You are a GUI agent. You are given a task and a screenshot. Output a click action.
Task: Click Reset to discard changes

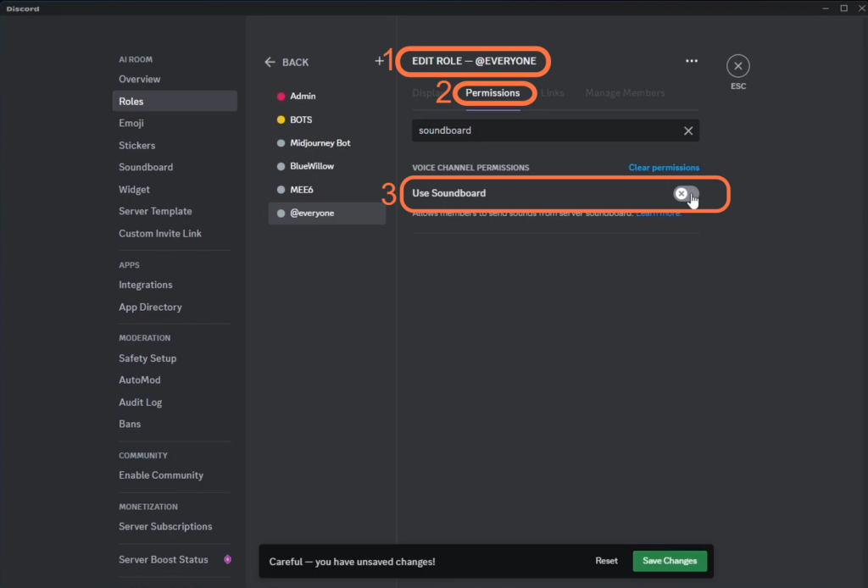point(606,561)
